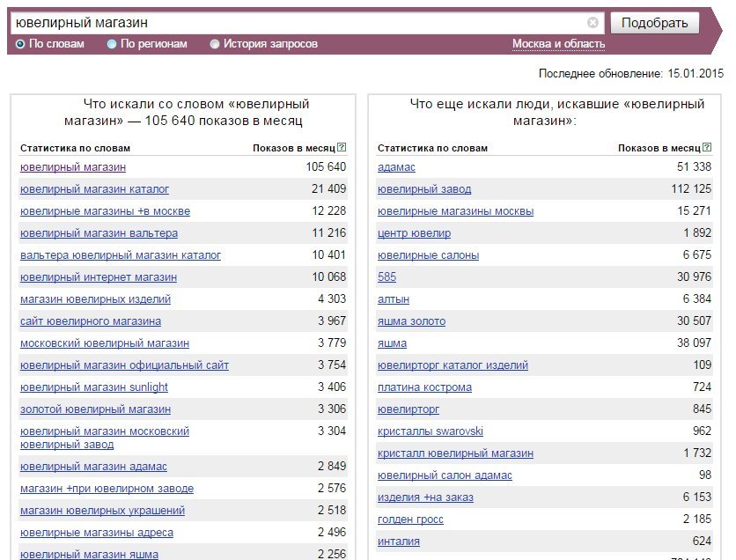Open the '585' keyword link
Screen dimensions: 736x560
pyautogui.click(x=386, y=277)
